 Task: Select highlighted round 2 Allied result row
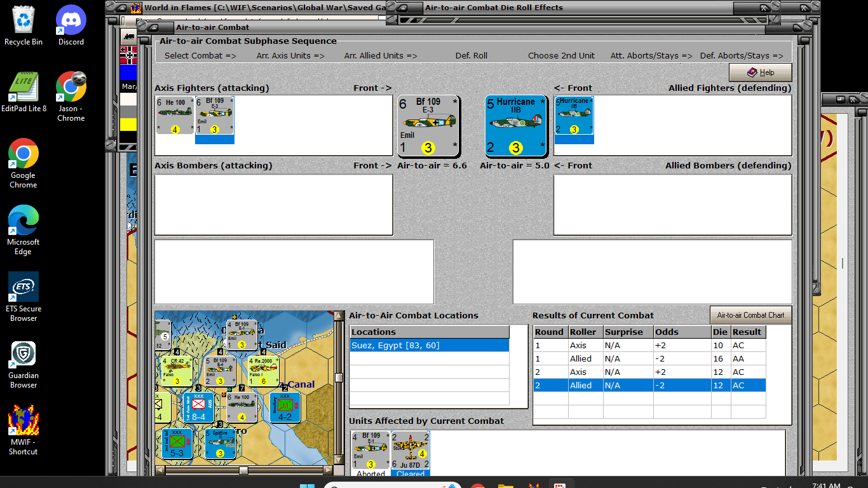pos(649,386)
